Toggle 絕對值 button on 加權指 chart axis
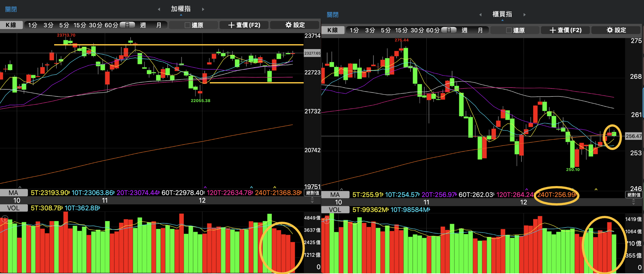Image resolution: width=644 pixels, height=274 pixels. [x=313, y=193]
